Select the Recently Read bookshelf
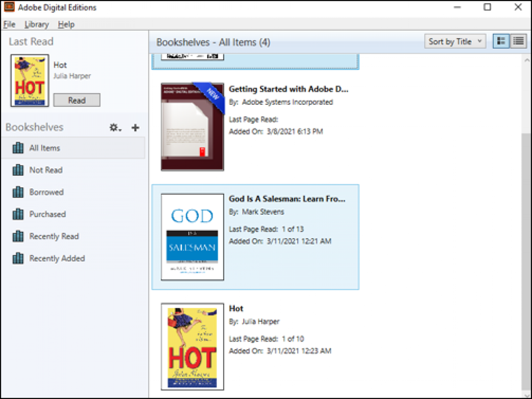 73,236
